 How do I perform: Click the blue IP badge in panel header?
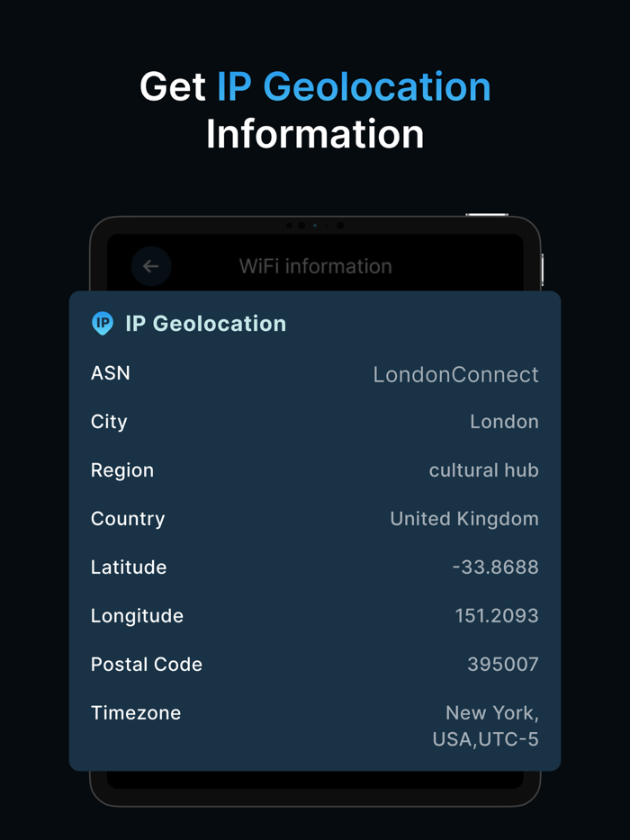tap(103, 323)
